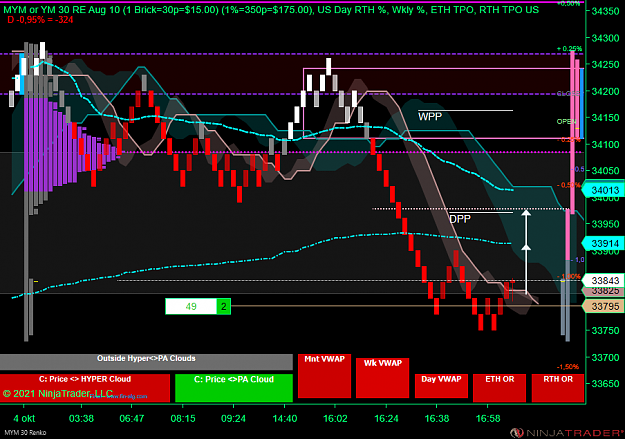The image size is (625, 439).
Task: Click the + 0.25% level label
Action: (570, 49)
